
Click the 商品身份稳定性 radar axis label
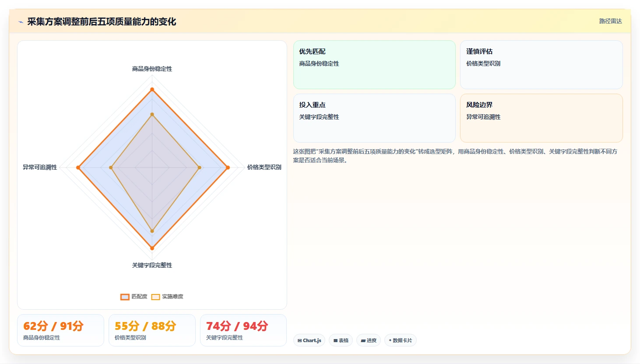pos(152,69)
